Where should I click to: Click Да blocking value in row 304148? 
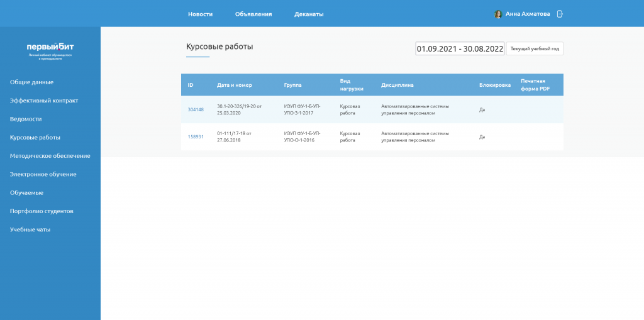click(x=482, y=109)
